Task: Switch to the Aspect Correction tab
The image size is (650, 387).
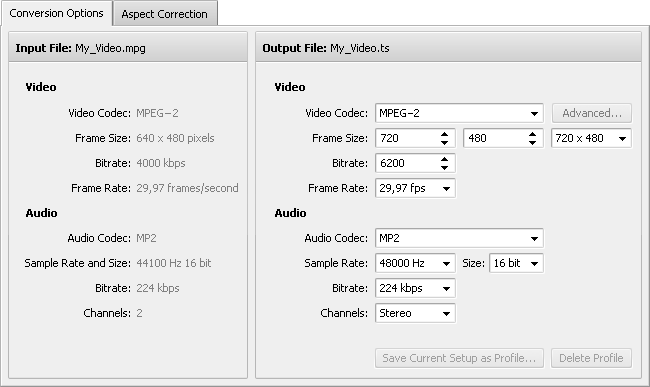Action: pyautogui.click(x=165, y=14)
